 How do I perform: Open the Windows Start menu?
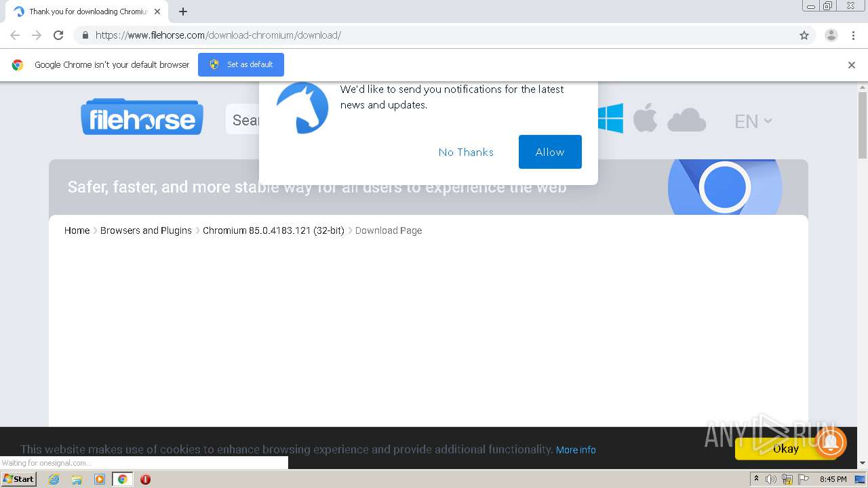(x=19, y=479)
